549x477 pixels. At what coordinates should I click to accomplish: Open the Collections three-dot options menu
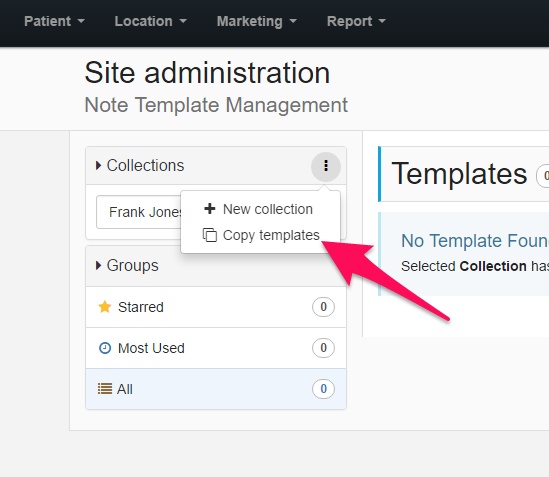(326, 166)
